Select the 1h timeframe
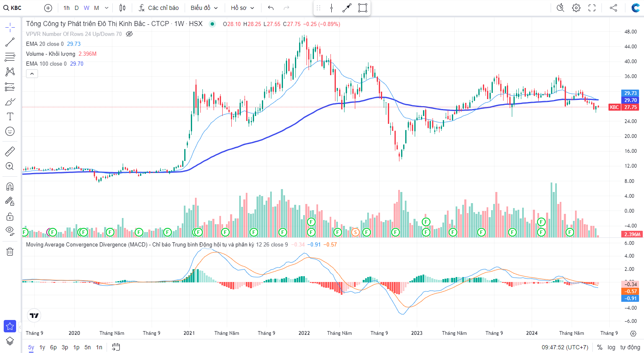Screen dimensions: 644x353 67,8
